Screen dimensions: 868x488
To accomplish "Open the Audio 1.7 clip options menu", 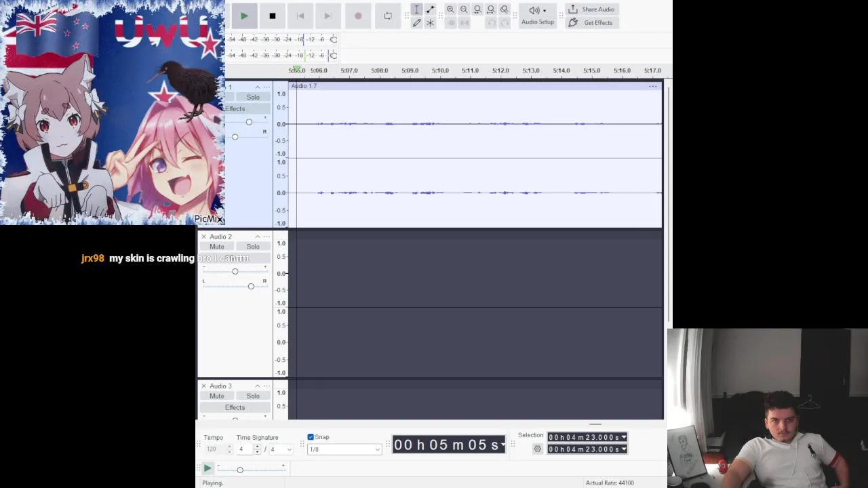I will [x=652, y=86].
